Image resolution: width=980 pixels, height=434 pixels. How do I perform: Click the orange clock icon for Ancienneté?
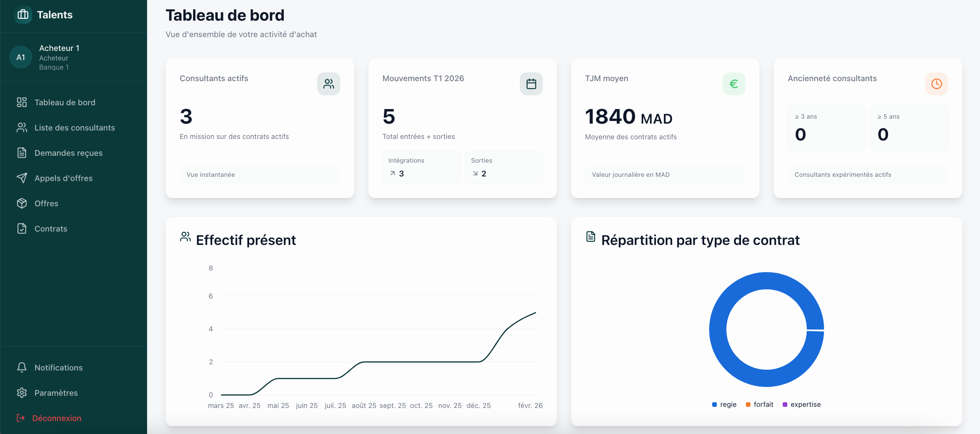(936, 84)
